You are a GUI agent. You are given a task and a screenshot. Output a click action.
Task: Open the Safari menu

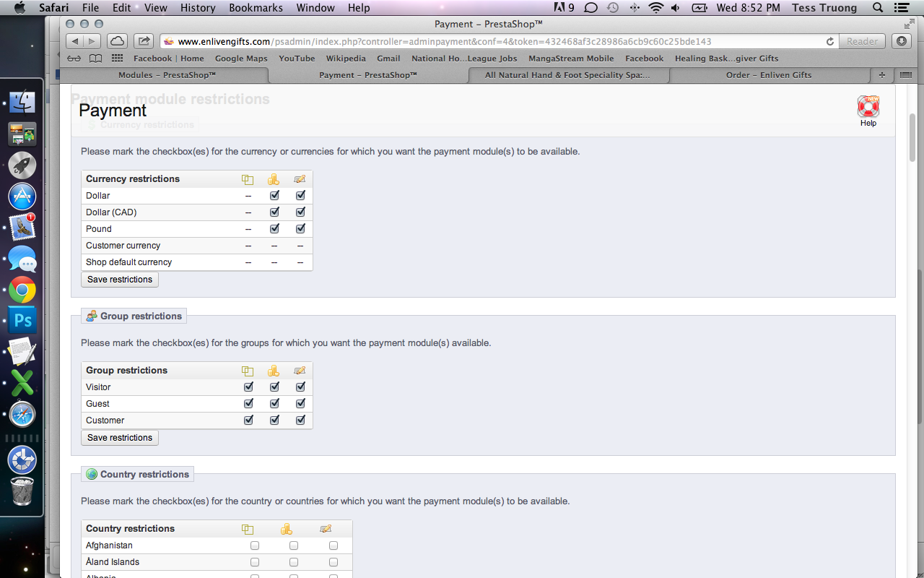click(53, 8)
